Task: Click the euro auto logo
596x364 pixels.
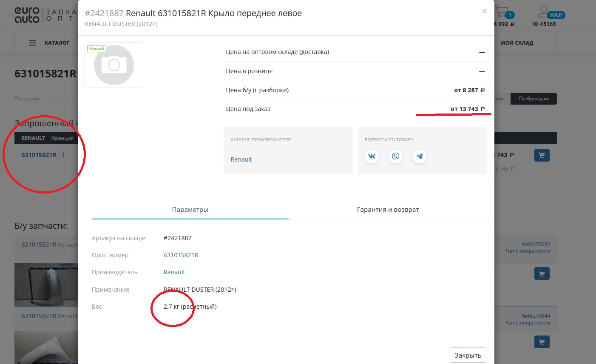Action: [27, 15]
